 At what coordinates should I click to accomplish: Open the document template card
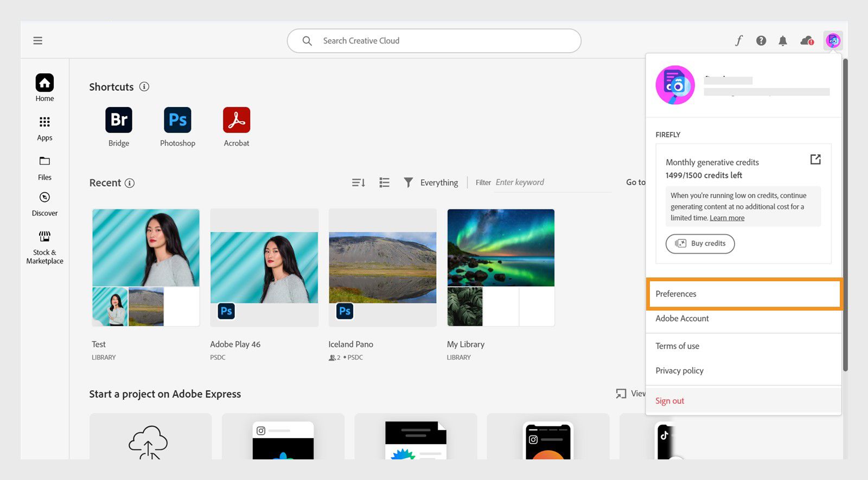coord(416,437)
